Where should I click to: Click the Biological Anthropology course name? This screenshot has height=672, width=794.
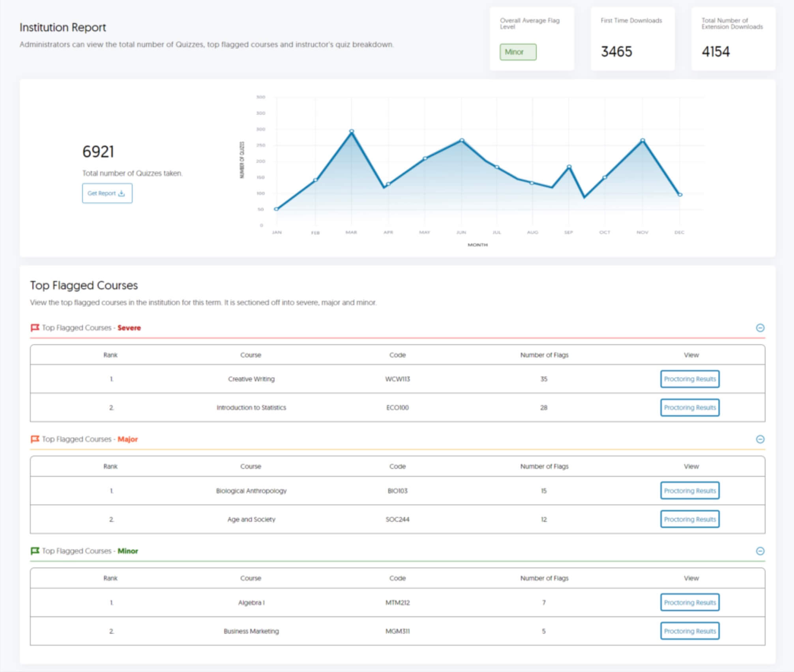[x=251, y=491]
